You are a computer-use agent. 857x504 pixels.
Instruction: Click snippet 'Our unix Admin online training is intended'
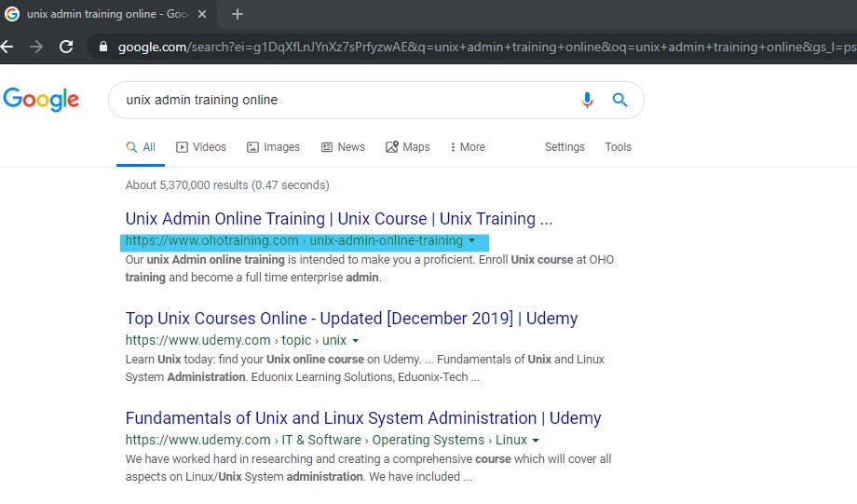[370, 268]
